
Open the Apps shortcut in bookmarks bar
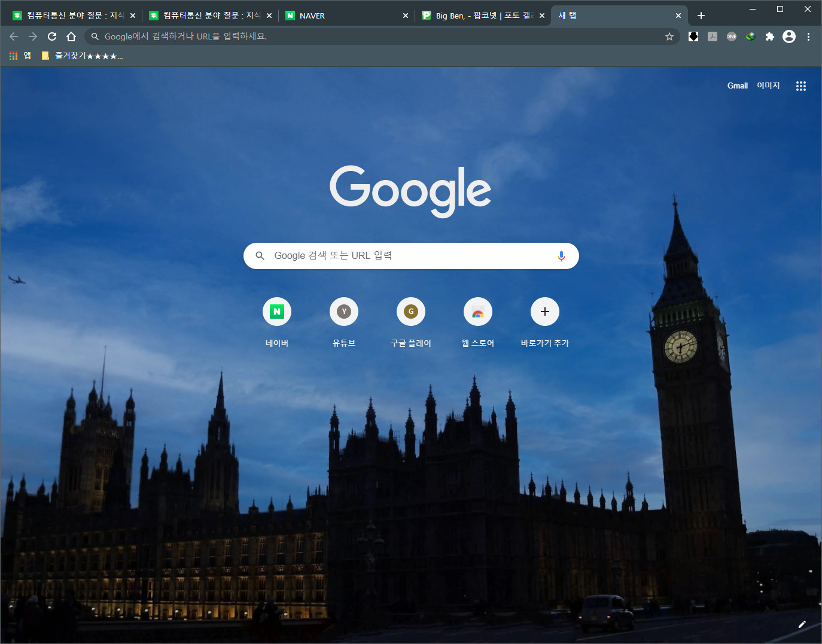[x=20, y=56]
